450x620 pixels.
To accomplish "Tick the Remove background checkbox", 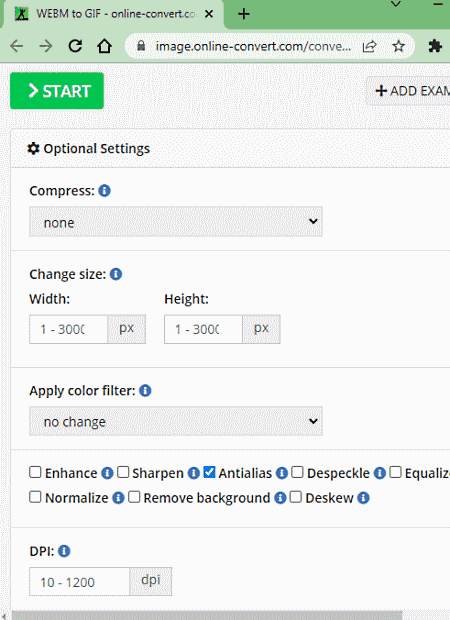I will click(x=134, y=497).
